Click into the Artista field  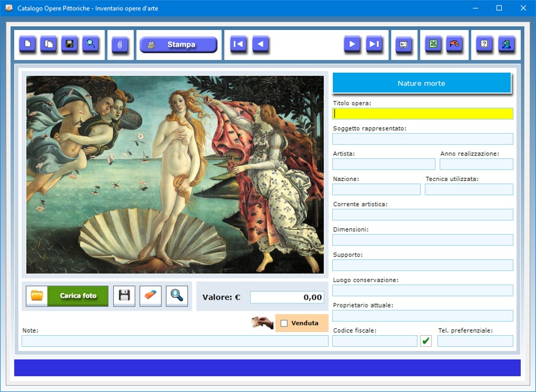click(384, 164)
